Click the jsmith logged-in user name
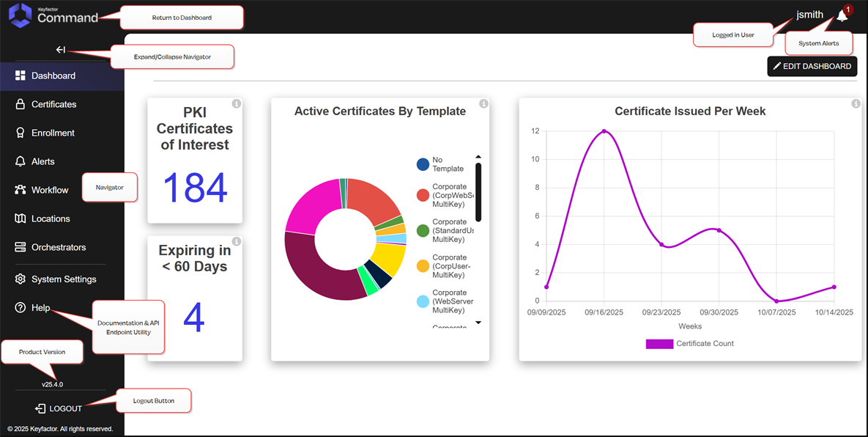The image size is (868, 437). tap(809, 15)
